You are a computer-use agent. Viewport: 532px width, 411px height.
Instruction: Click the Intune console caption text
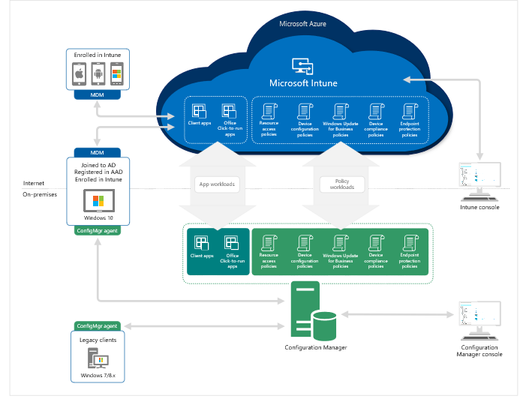pyautogui.click(x=479, y=207)
